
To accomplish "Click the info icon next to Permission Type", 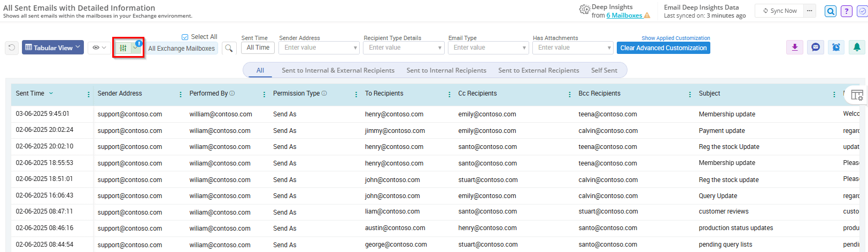I will tap(324, 93).
